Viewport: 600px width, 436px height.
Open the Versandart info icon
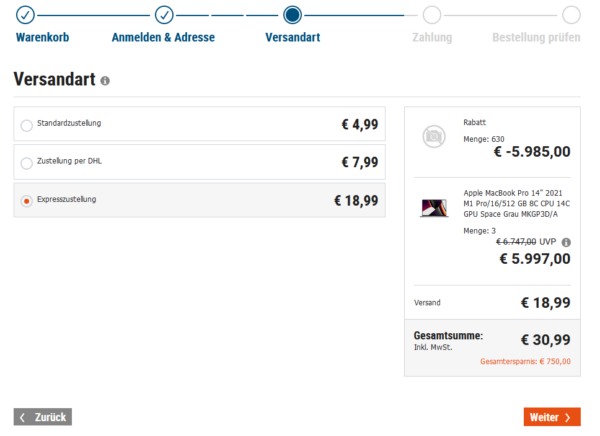click(x=105, y=81)
